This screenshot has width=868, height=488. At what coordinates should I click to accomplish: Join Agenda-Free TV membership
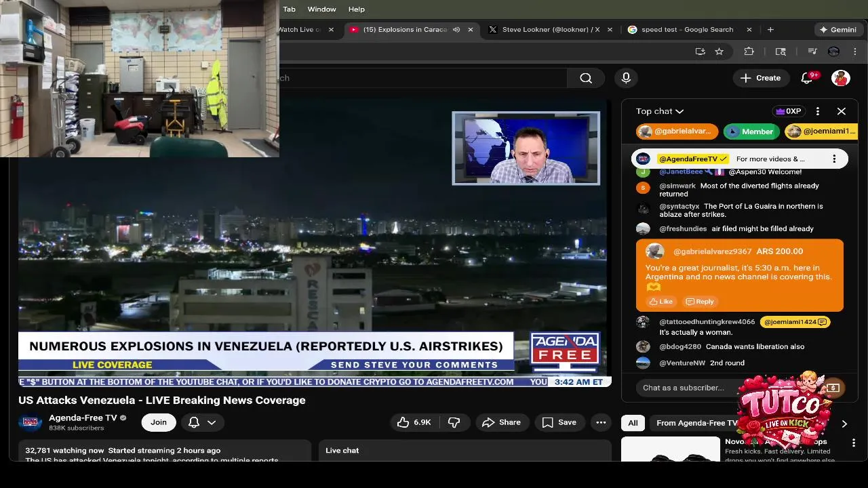pyautogui.click(x=159, y=422)
